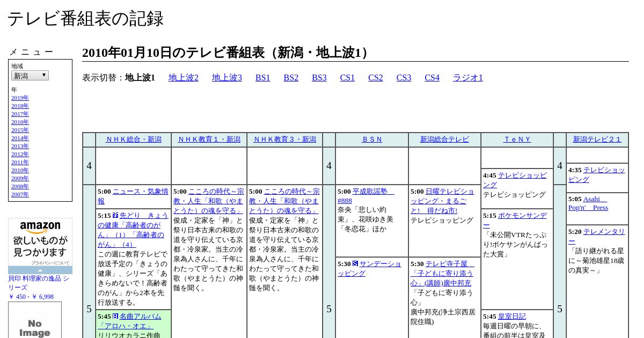
Task: Switch to BS2 listing
Action: (x=291, y=78)
